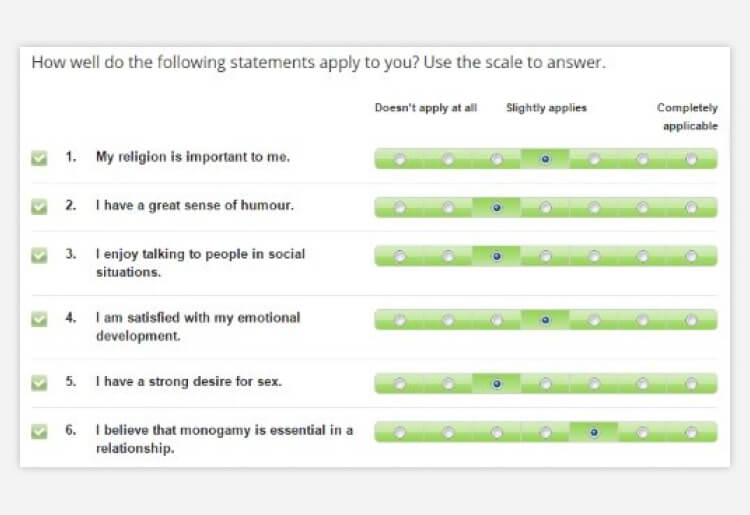
Task: Click green checkmark icon beside statement 3
Action: tap(39, 255)
